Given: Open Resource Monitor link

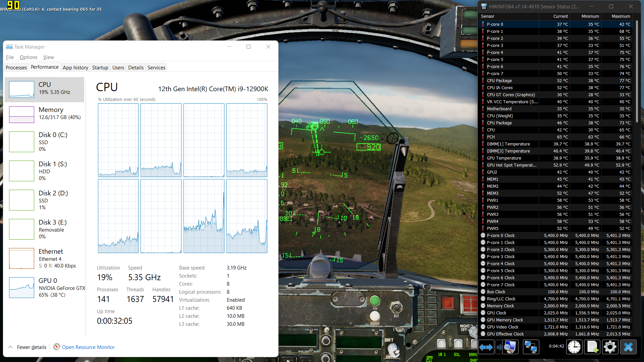Looking at the screenshot, I should [88, 347].
